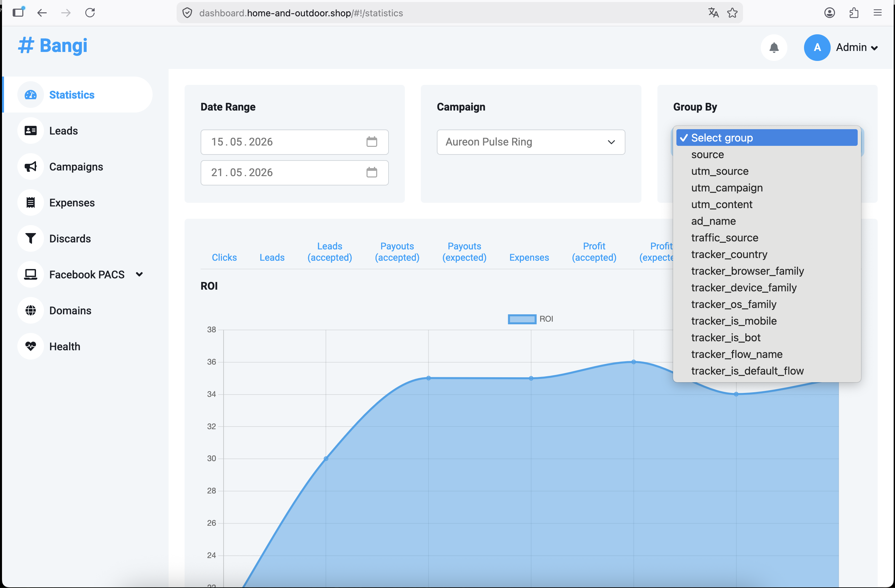Open the browser hamburger menu
Screen dimensions: 895x588
click(x=878, y=13)
